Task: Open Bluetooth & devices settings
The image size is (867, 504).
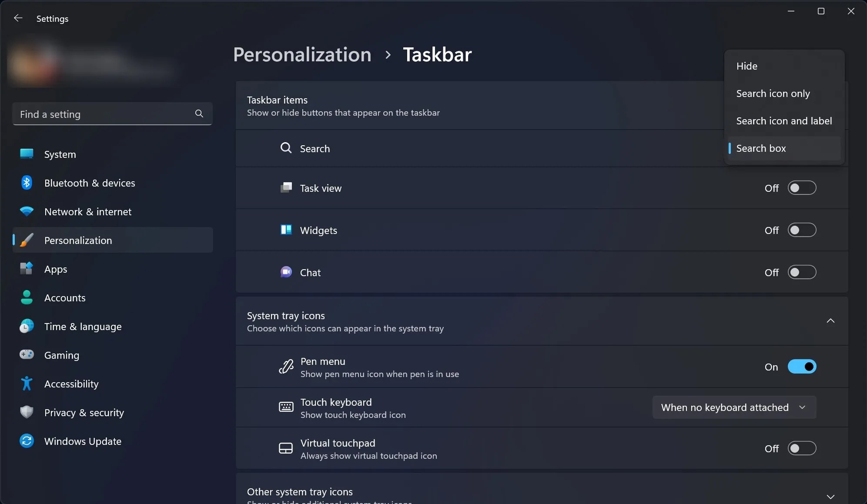Action: coord(89,183)
